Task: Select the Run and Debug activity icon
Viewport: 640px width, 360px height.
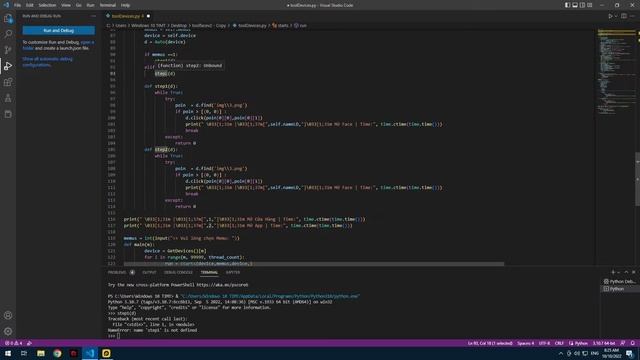Action: tap(8, 66)
